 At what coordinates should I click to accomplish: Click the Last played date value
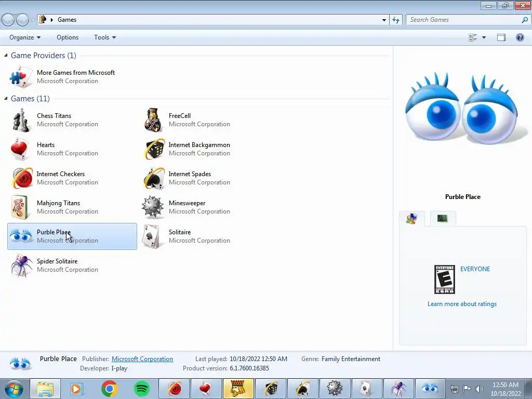click(258, 358)
